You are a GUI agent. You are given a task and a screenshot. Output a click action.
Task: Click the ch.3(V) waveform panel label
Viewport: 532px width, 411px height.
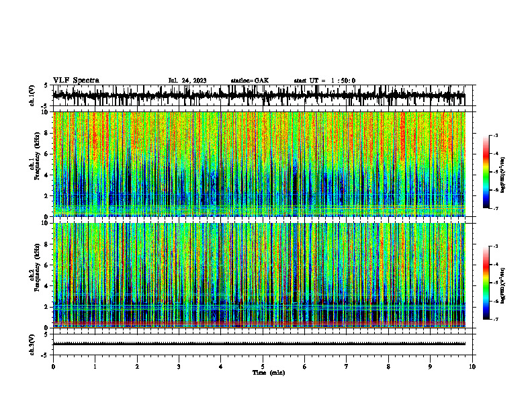click(32, 345)
